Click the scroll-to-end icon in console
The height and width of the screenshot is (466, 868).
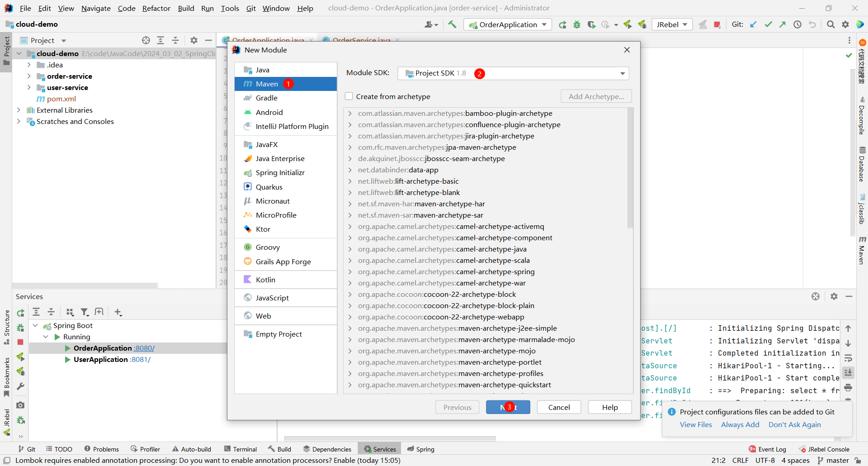[x=848, y=372]
